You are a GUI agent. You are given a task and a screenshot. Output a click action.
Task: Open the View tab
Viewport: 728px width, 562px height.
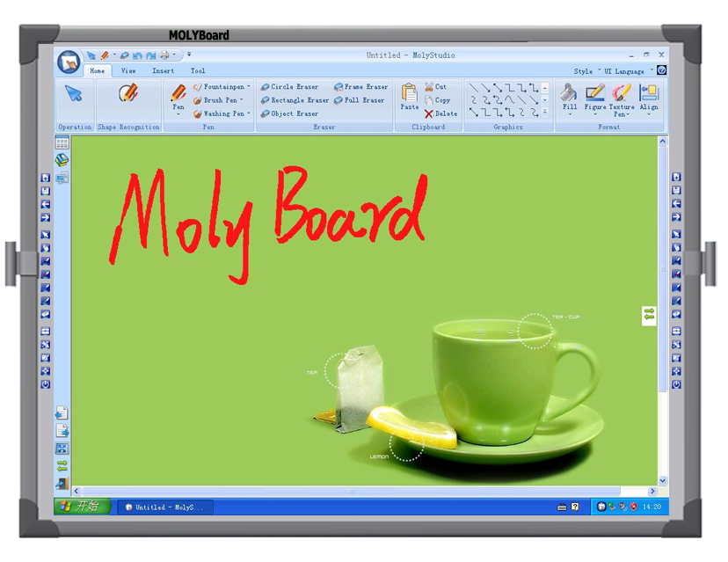point(128,71)
